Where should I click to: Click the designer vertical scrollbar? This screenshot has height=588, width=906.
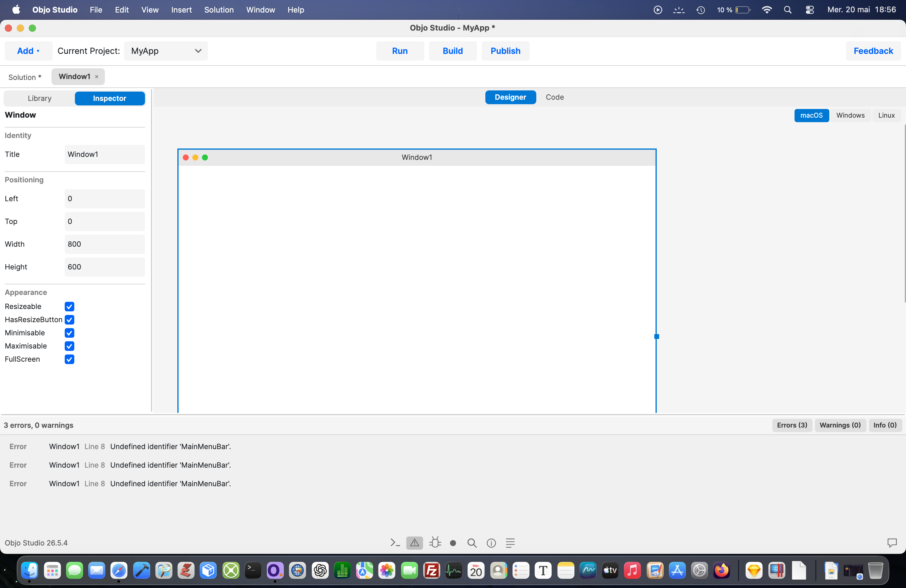pyautogui.click(x=905, y=214)
